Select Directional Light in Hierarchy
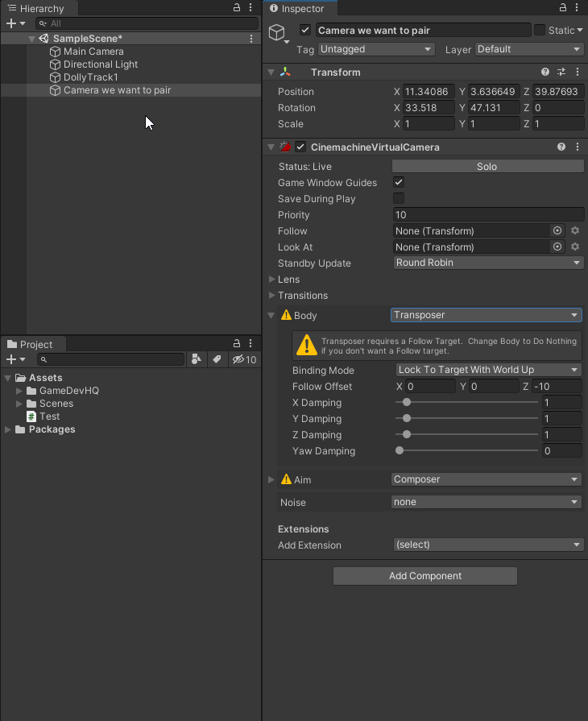This screenshot has height=721, width=588. tap(101, 64)
